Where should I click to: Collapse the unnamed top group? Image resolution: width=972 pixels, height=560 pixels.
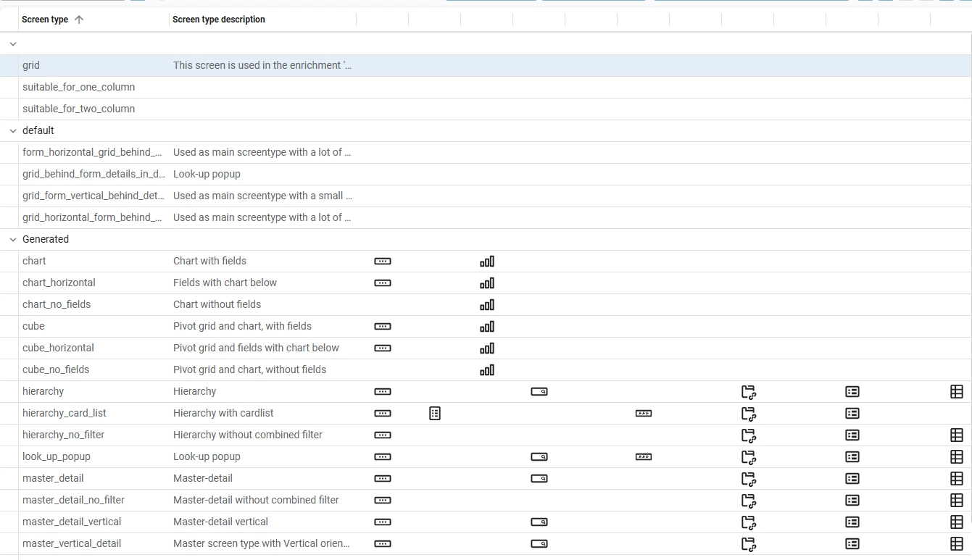coord(13,43)
